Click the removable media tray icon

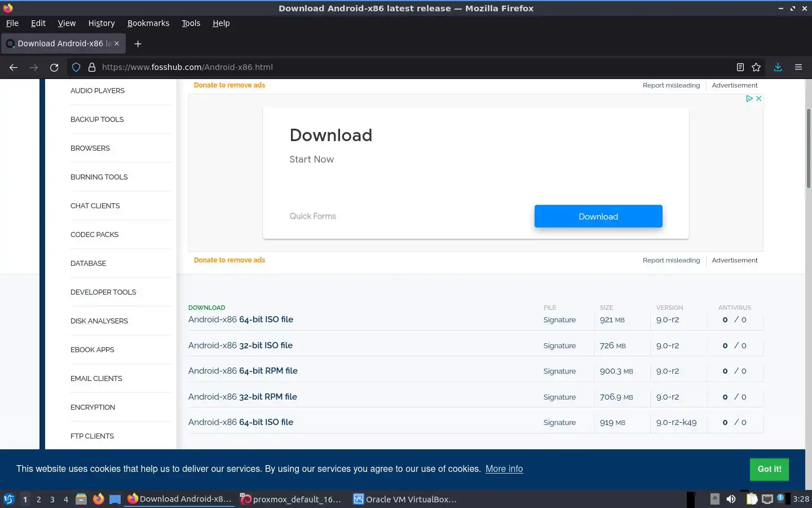[x=714, y=499]
